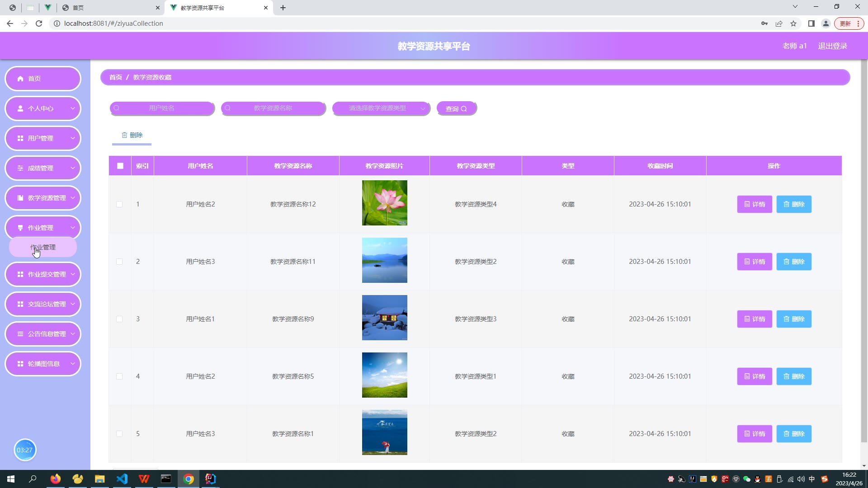Open the 首页 sidebar home icon
This screenshot has width=868, height=488.
[x=20, y=79]
